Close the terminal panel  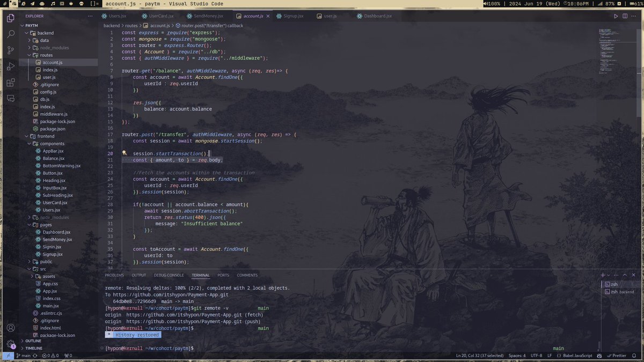tap(634, 275)
